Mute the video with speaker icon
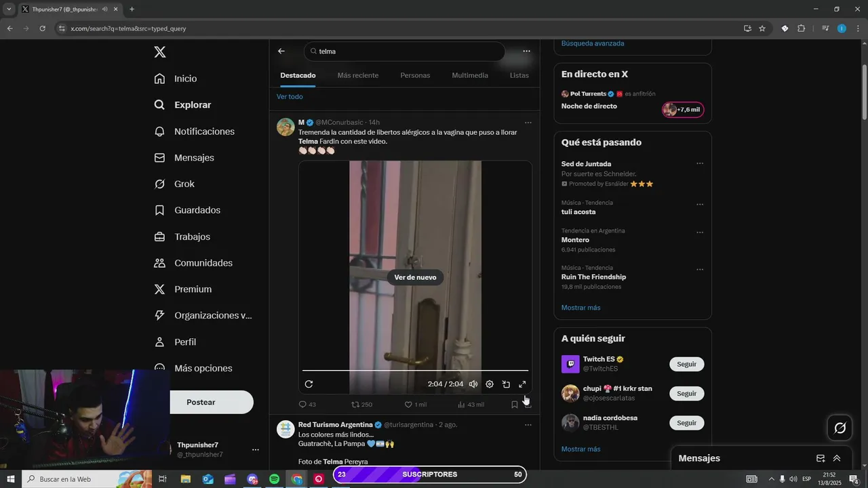Viewport: 868px width, 488px height. pos(473,384)
